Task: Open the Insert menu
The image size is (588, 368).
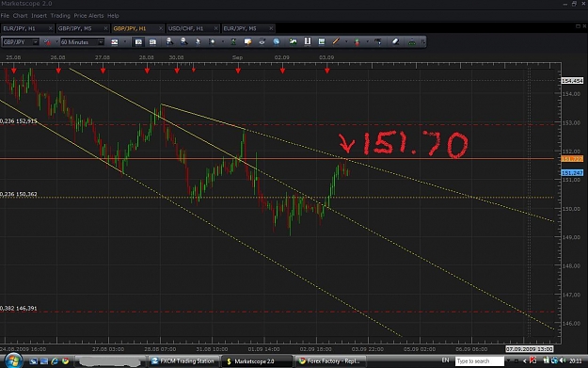Action: point(39,16)
